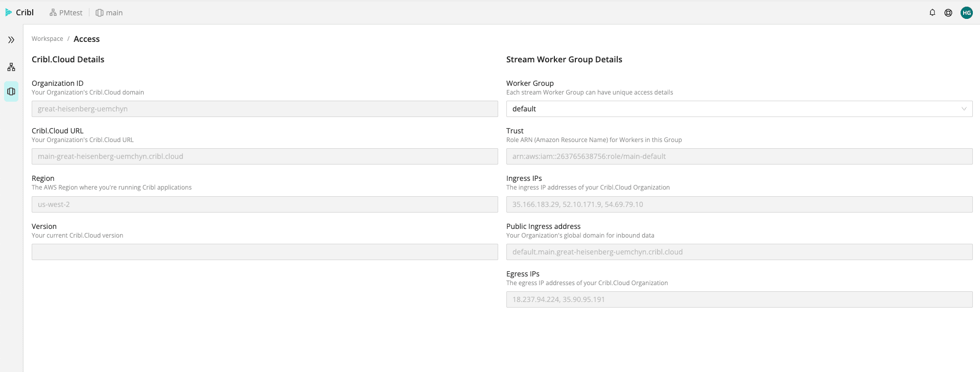Open the notifications bell
The width and height of the screenshot is (980, 372).
(x=932, y=13)
